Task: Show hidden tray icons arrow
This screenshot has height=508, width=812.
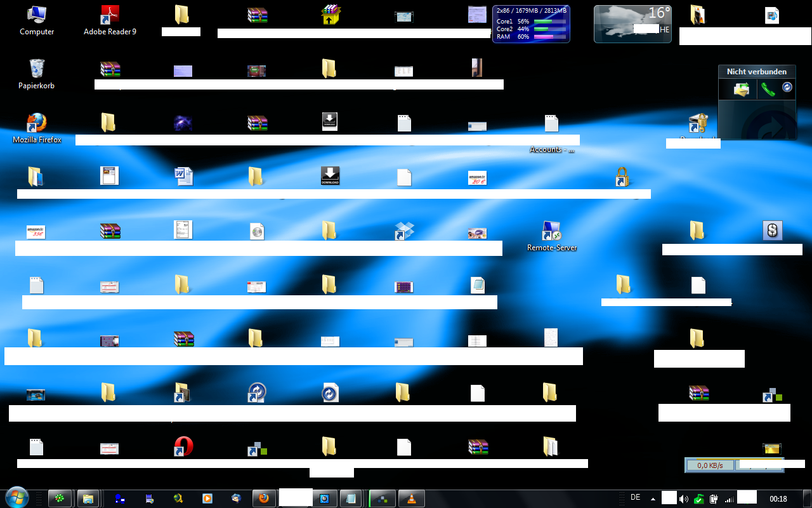Action: tap(653, 499)
